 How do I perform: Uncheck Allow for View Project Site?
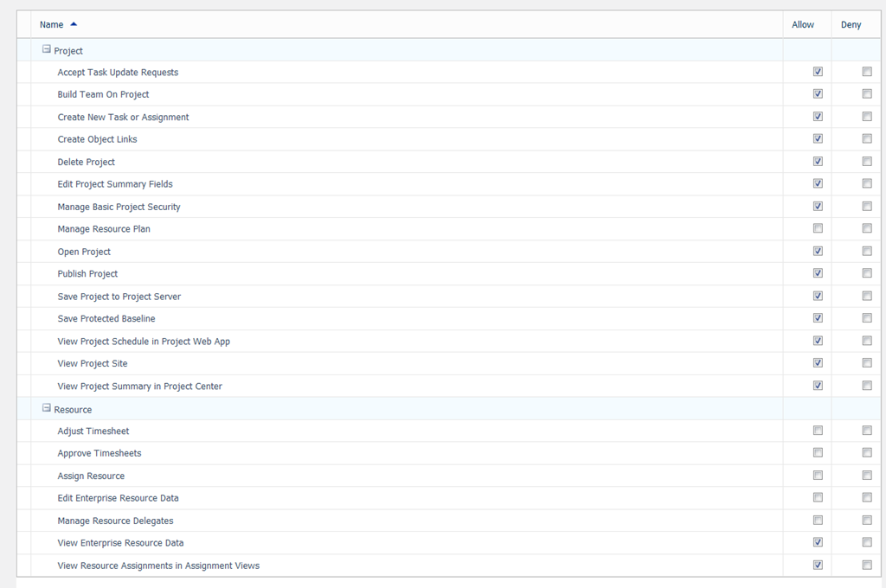coord(818,363)
